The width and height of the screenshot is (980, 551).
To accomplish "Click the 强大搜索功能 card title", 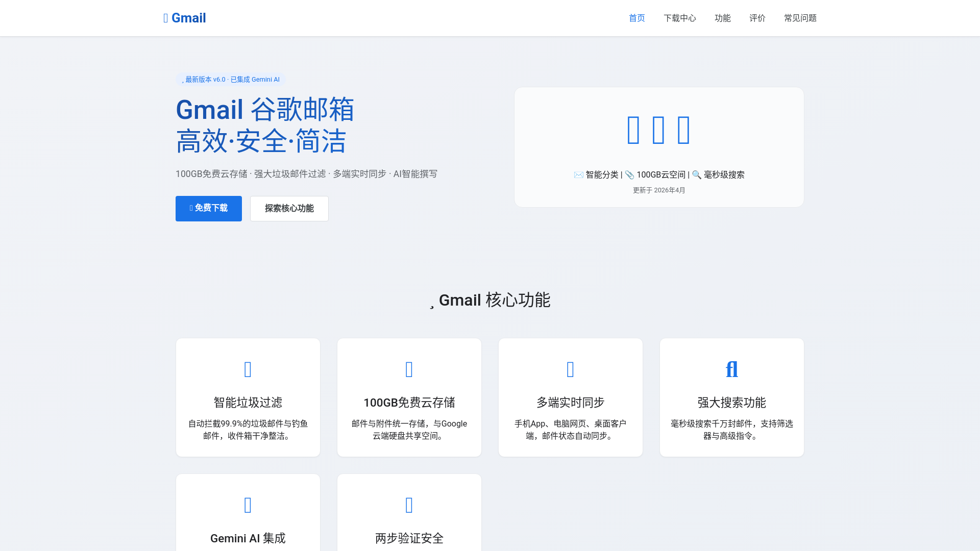I will click(732, 403).
